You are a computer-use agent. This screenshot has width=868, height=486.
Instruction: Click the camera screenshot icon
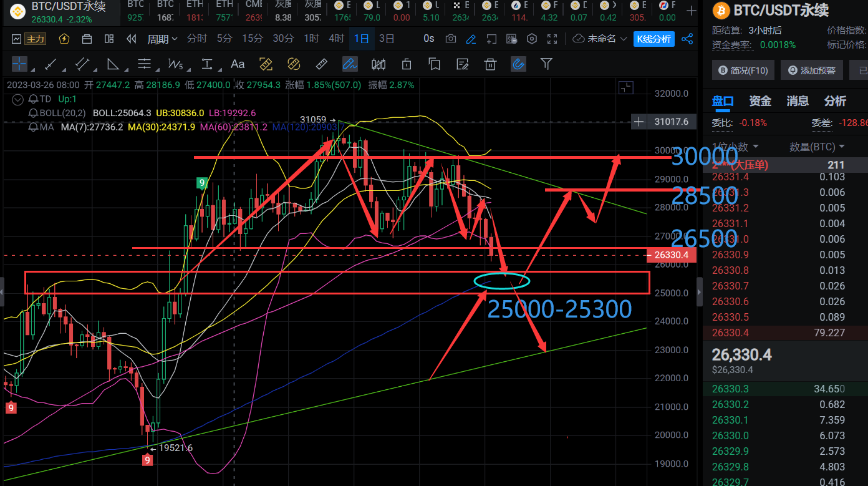point(451,39)
